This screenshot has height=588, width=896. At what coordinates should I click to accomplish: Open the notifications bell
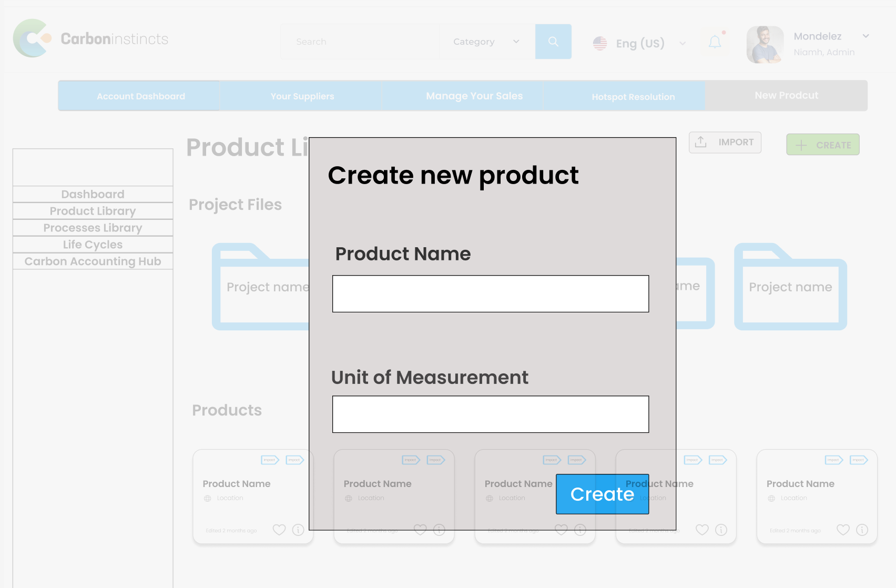point(715,42)
